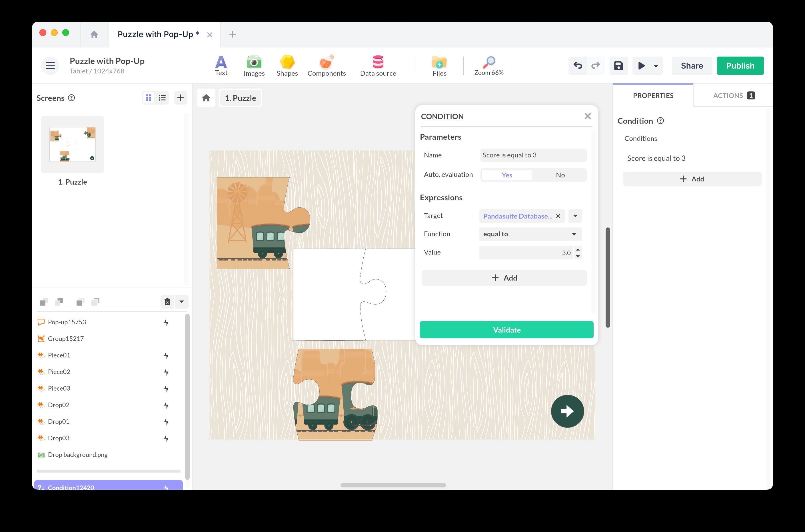Image resolution: width=805 pixels, height=532 pixels.
Task: Select the Puzzle with Pop-Up tab
Action: point(155,35)
